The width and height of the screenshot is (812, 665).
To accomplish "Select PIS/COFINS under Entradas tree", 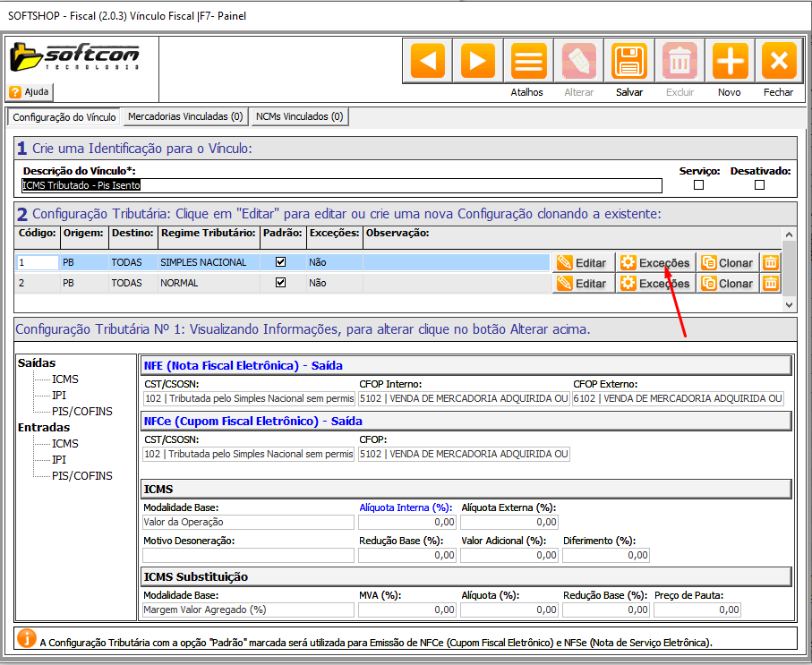I will tap(81, 475).
